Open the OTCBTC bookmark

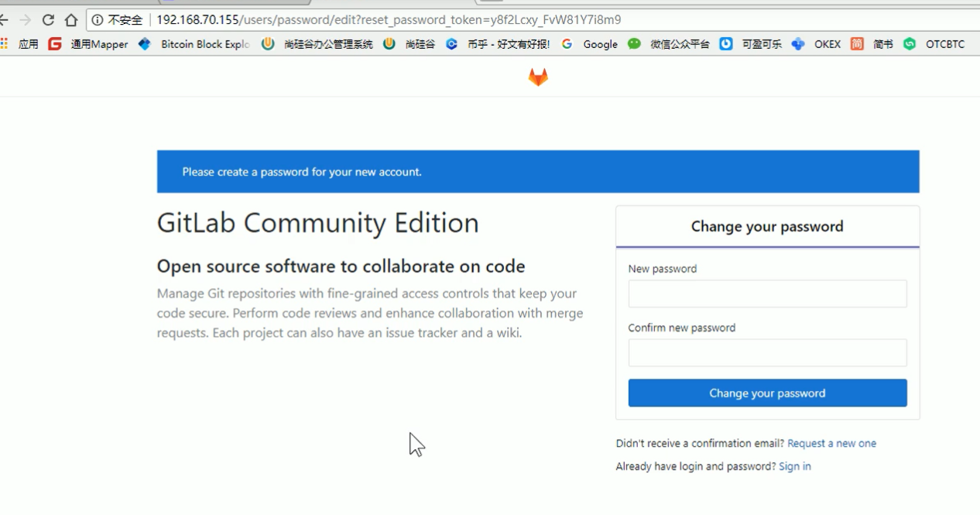[934, 44]
